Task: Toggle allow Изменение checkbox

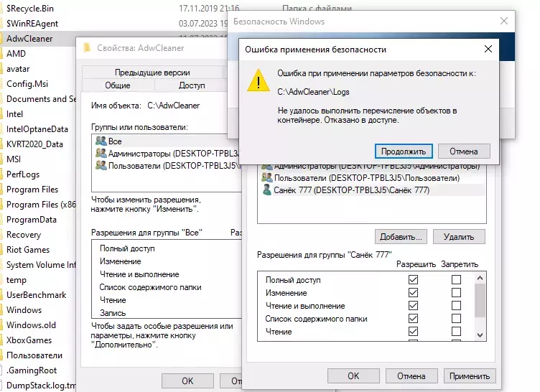Action: (x=414, y=293)
